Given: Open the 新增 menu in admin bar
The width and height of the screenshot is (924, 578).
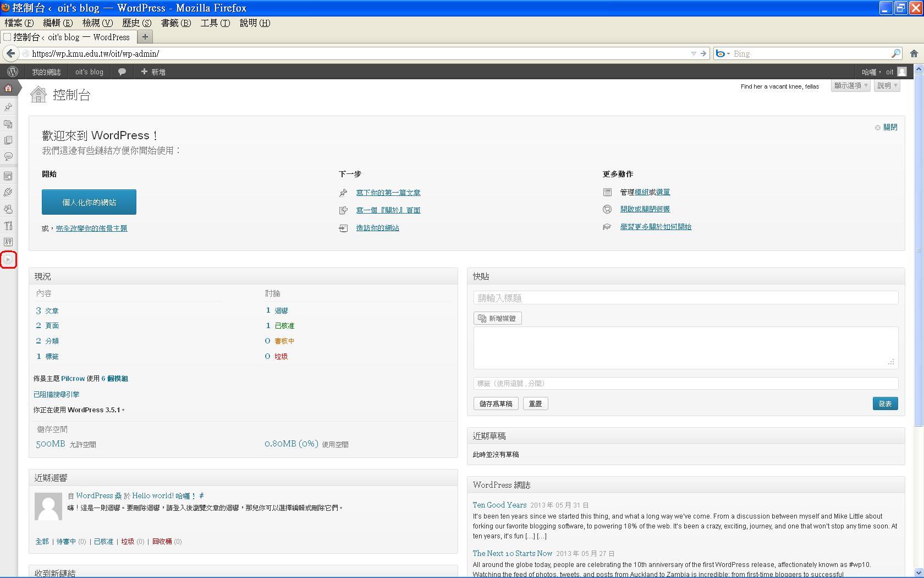Looking at the screenshot, I should (153, 72).
